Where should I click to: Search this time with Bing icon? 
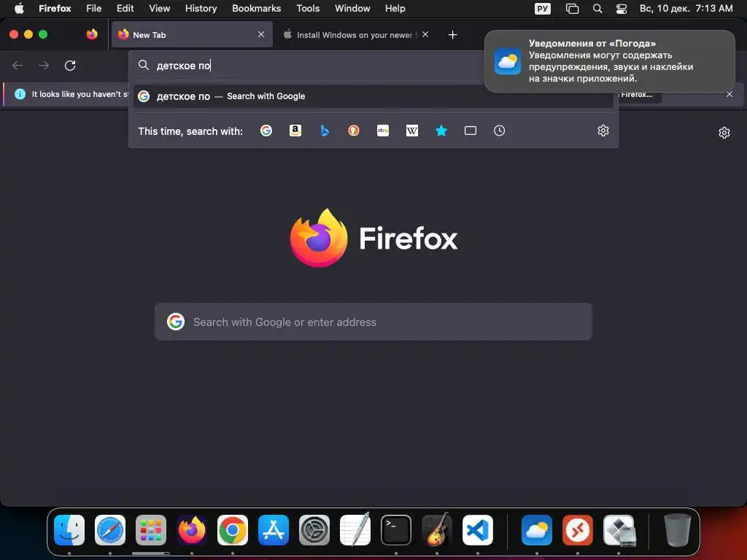(x=325, y=131)
